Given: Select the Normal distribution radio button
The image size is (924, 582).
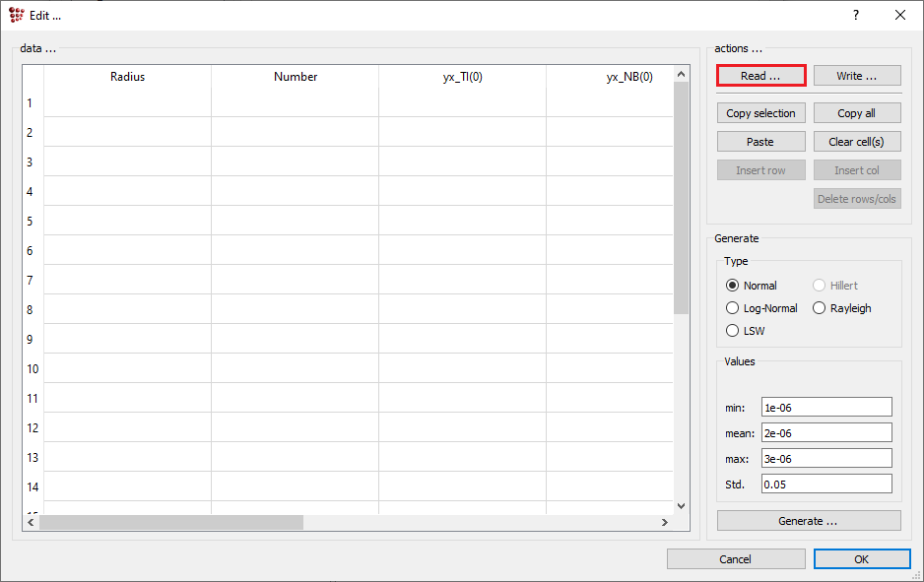Looking at the screenshot, I should point(732,286).
